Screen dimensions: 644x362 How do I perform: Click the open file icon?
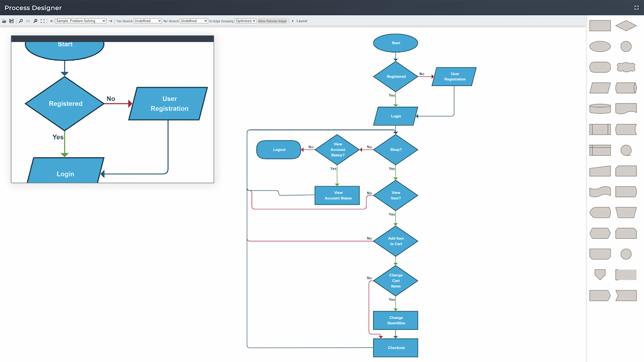3,20
